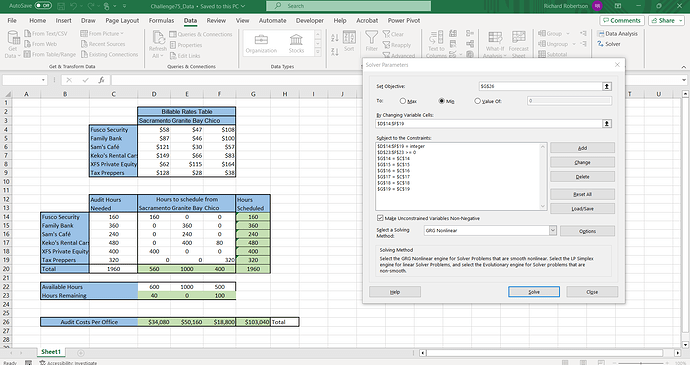The width and height of the screenshot is (690, 365).
Task: Open Existing Connections
Action: click(x=109, y=55)
